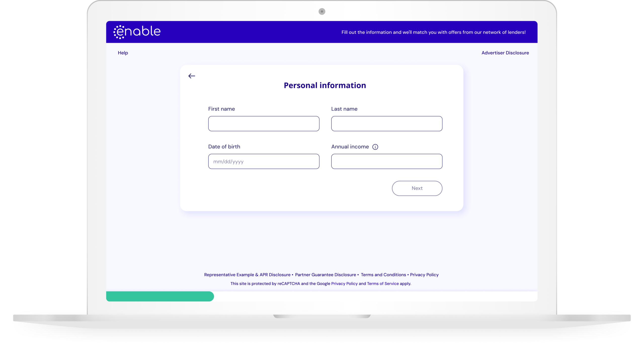This screenshot has height=345, width=644.
Task: Open Representative Example & APR Disclosure
Action: 247,275
